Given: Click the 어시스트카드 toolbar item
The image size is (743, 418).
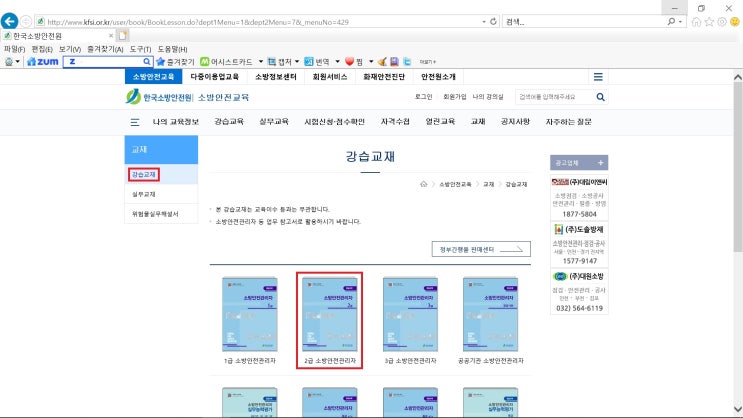Looking at the screenshot, I should coord(226,62).
